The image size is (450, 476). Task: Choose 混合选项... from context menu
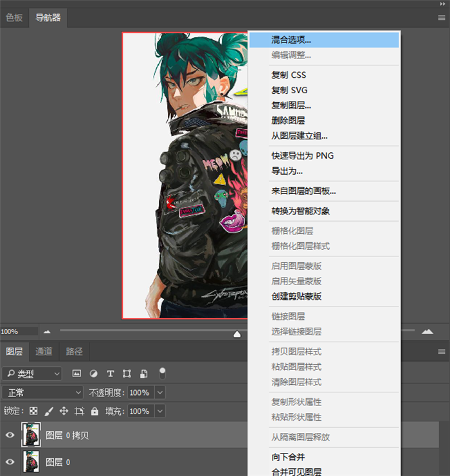coord(324,40)
